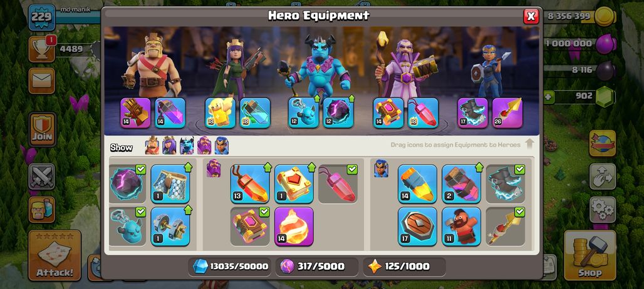Select the level 11 Hog Rider Puppet equipment
This screenshot has height=289, width=644.
pyautogui.click(x=461, y=226)
